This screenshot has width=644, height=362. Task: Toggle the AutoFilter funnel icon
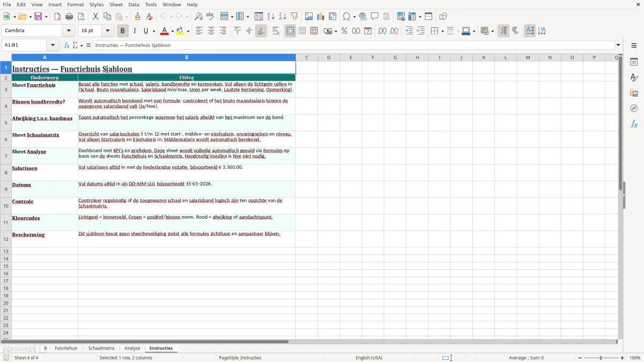point(295,17)
